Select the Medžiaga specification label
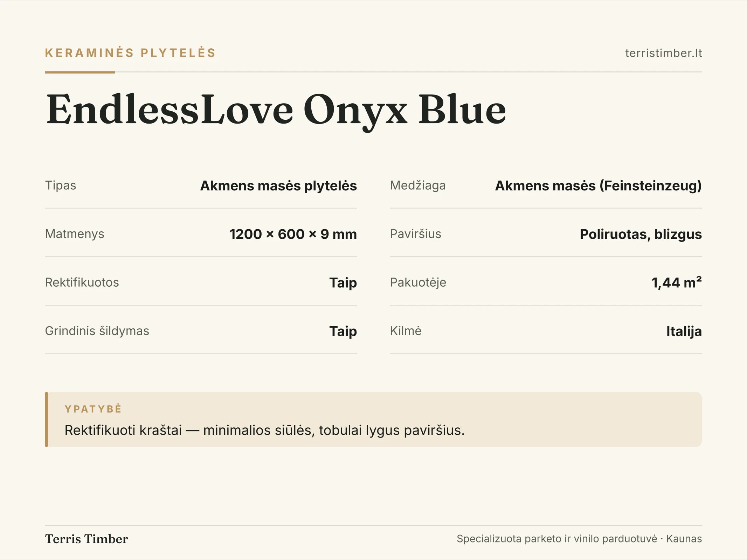The height and width of the screenshot is (560, 747). [x=418, y=185]
